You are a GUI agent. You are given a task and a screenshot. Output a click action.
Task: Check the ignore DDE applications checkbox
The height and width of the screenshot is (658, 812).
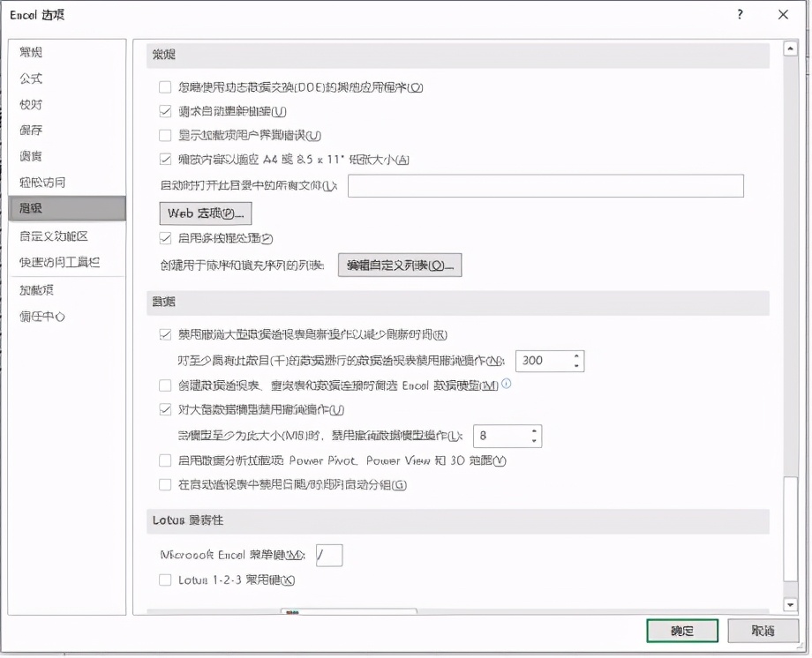[x=165, y=87]
